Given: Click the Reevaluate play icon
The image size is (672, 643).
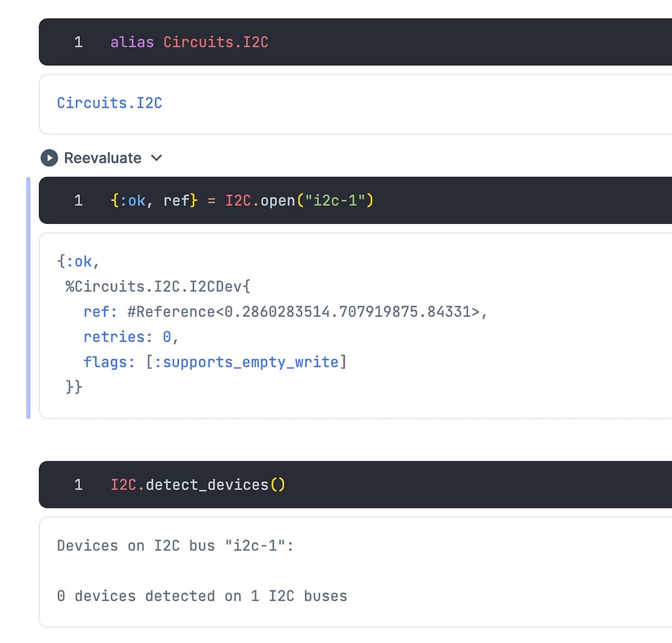Looking at the screenshot, I should point(49,158).
